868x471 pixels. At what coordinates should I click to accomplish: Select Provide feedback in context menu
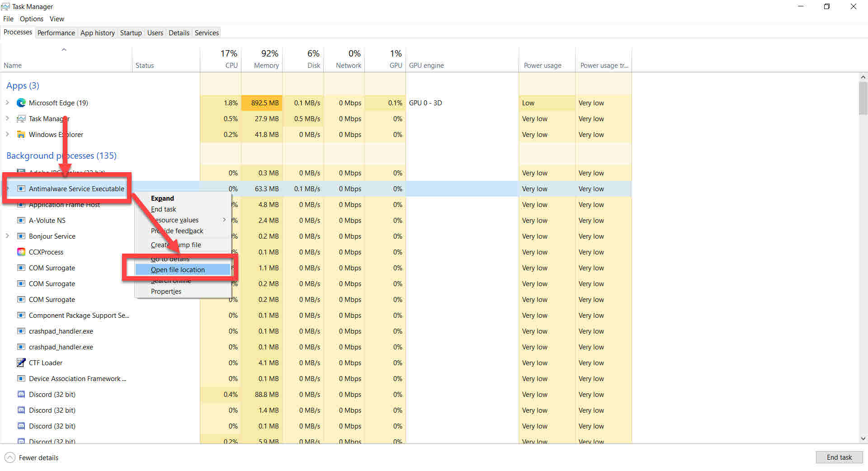[x=184, y=231]
